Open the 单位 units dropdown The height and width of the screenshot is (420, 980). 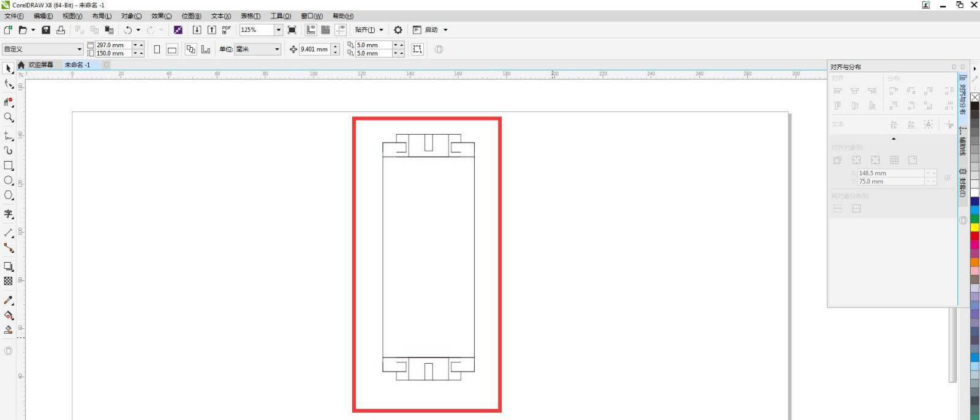click(277, 50)
